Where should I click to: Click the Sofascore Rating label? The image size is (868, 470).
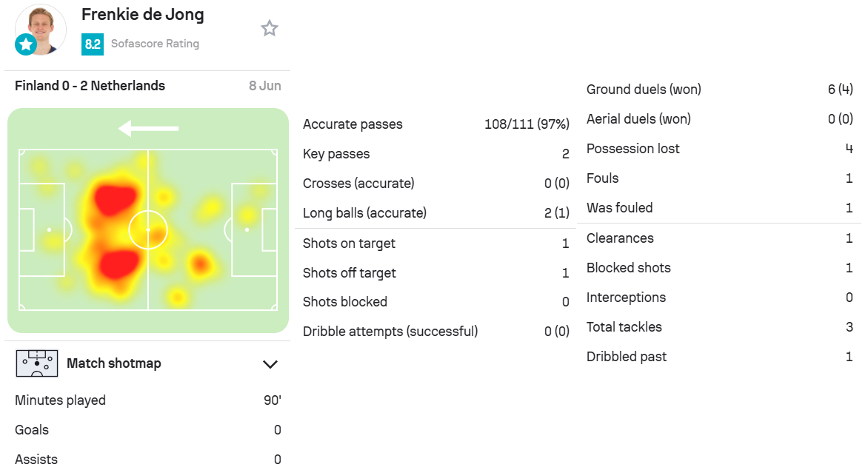point(155,44)
